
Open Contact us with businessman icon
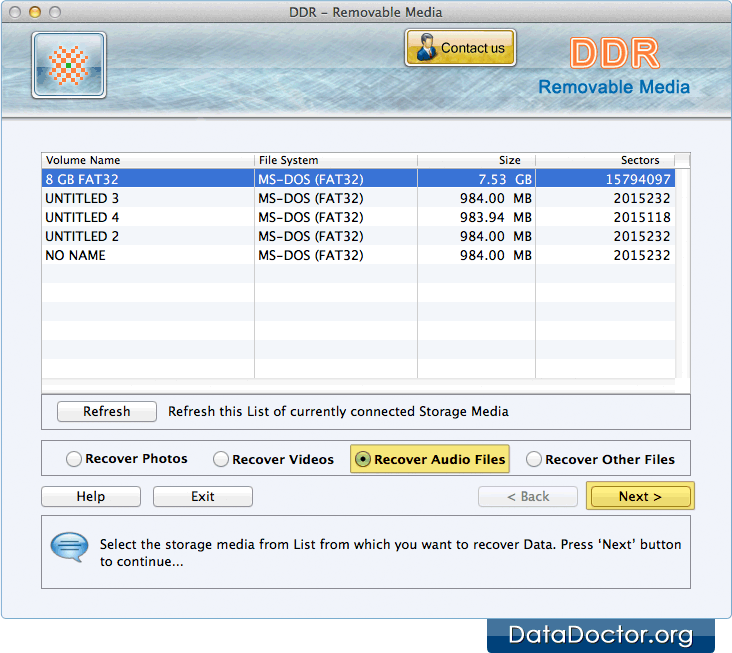tap(460, 48)
